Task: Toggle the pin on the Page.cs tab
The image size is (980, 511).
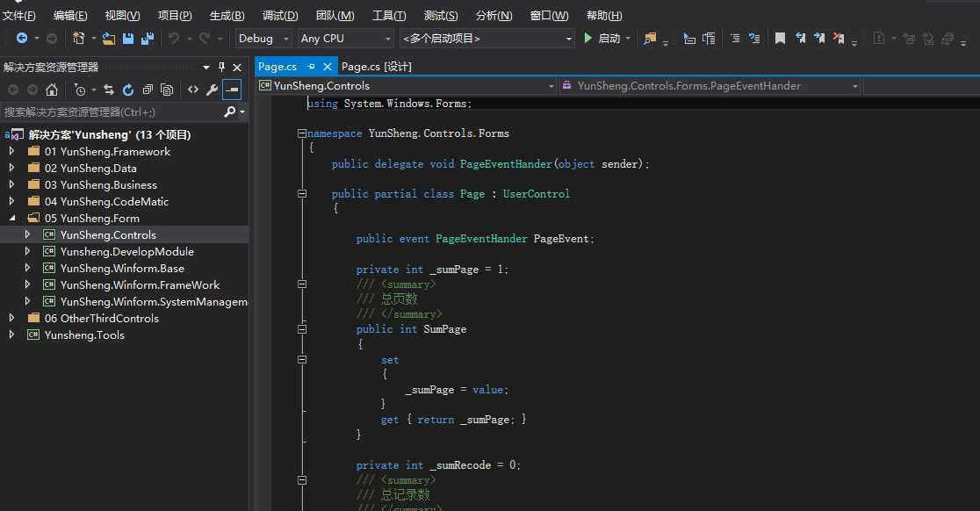Action: 311,66
